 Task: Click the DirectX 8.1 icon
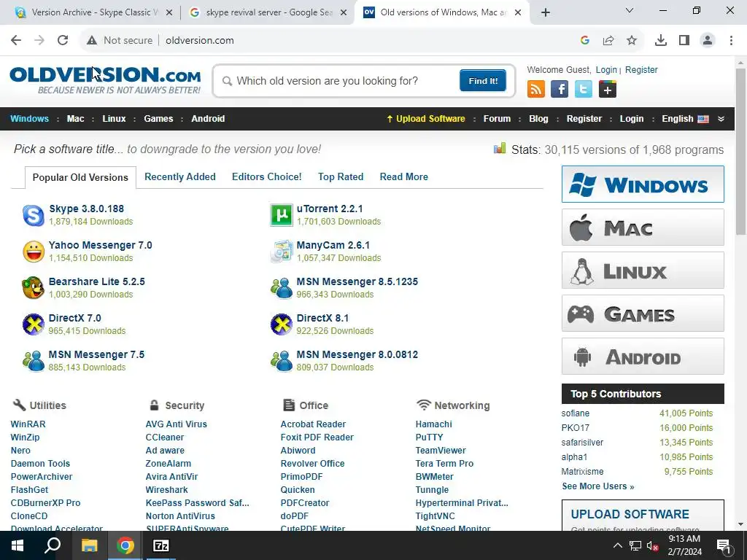(282, 324)
